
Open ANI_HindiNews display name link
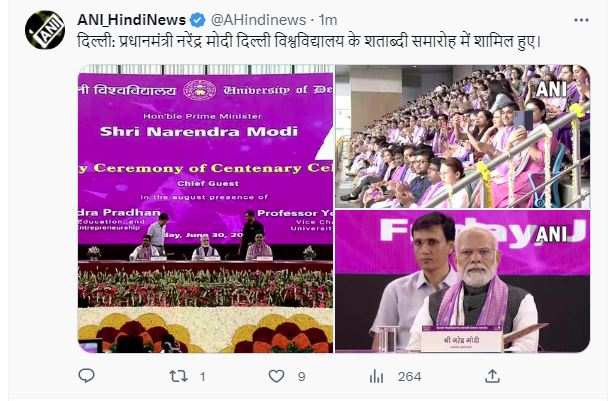[x=132, y=20]
